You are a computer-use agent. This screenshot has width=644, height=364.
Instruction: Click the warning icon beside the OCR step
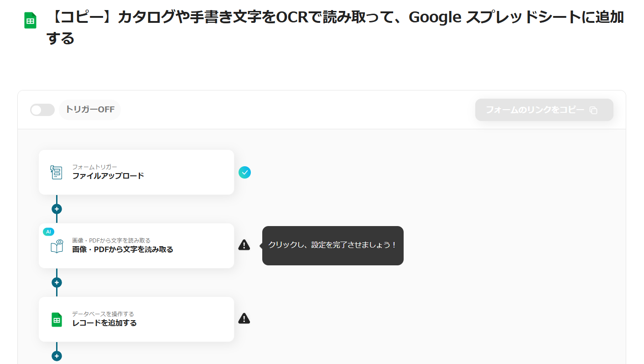[x=244, y=245]
